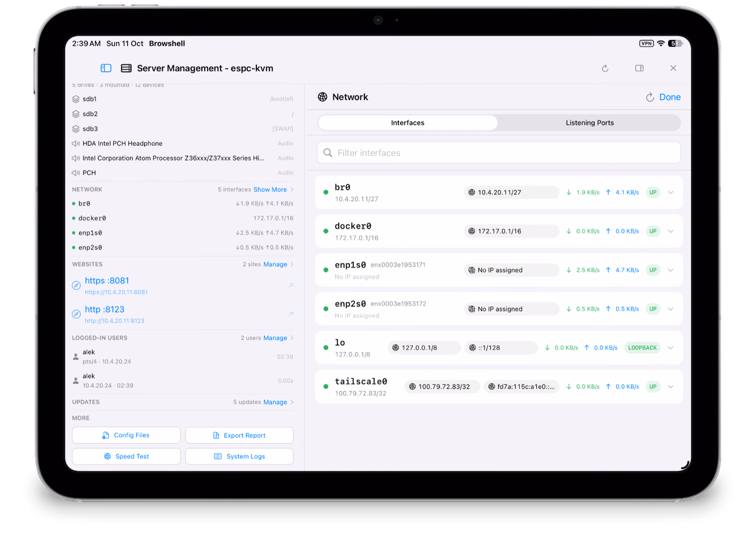
Task: Click the server list icon beside title
Action: (x=126, y=68)
